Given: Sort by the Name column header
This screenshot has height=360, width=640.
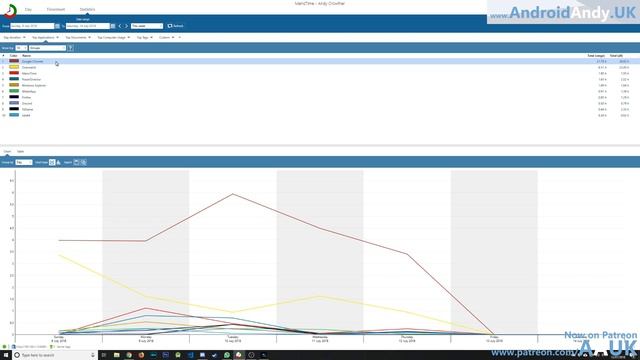Looking at the screenshot, I should 27,56.
